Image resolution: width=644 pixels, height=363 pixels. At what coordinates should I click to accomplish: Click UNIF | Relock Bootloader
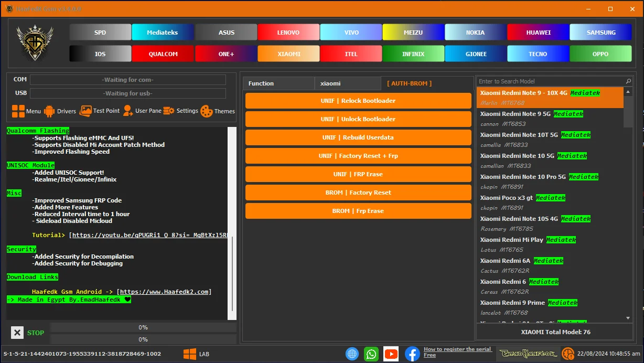[x=358, y=101]
